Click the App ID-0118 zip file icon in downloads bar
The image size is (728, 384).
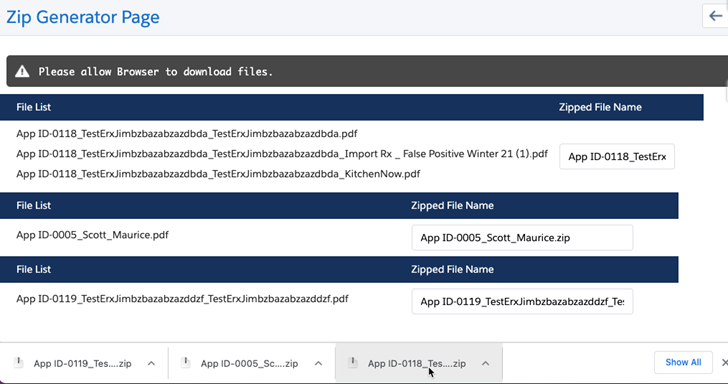pyautogui.click(x=353, y=363)
